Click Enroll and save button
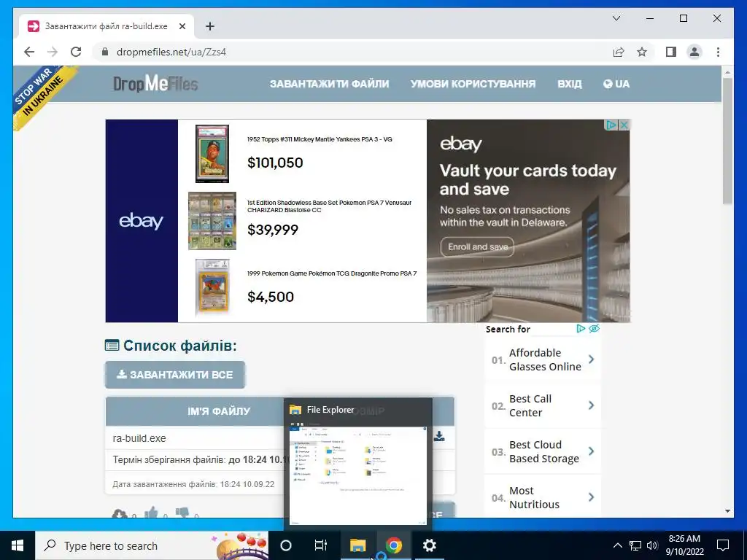 477,246
